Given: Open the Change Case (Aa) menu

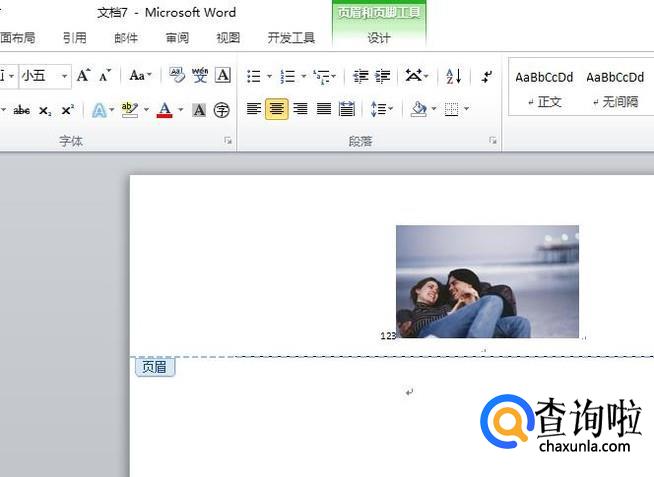Looking at the screenshot, I should click(x=140, y=76).
